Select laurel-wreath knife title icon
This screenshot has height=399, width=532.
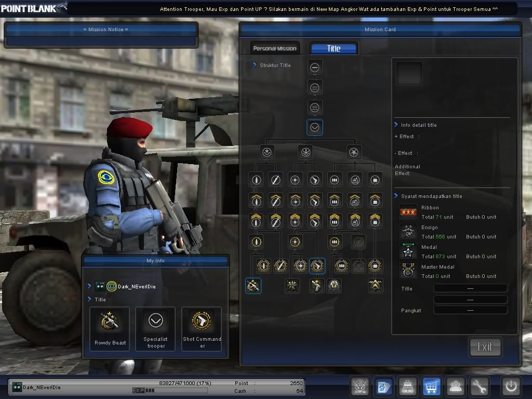tap(281, 266)
